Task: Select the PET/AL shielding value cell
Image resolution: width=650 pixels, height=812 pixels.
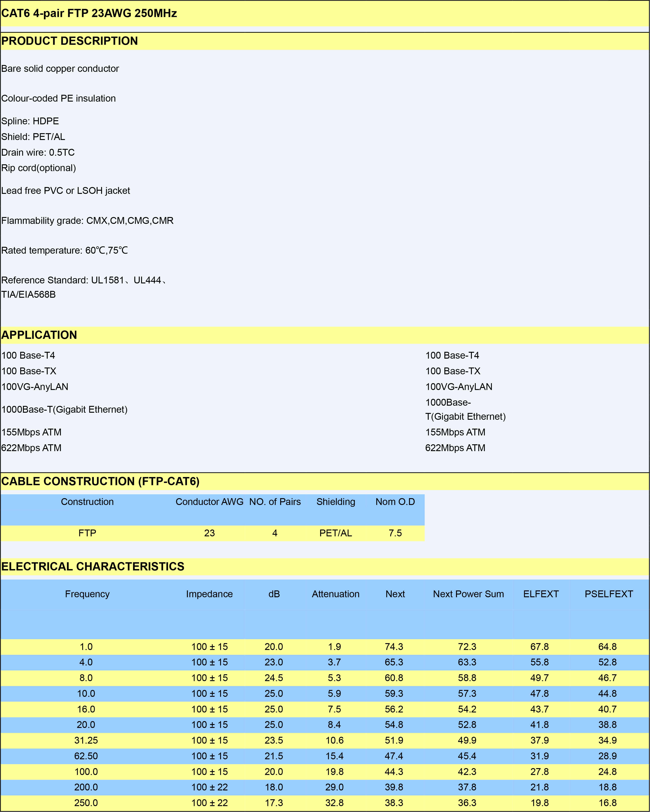Action: tap(336, 533)
